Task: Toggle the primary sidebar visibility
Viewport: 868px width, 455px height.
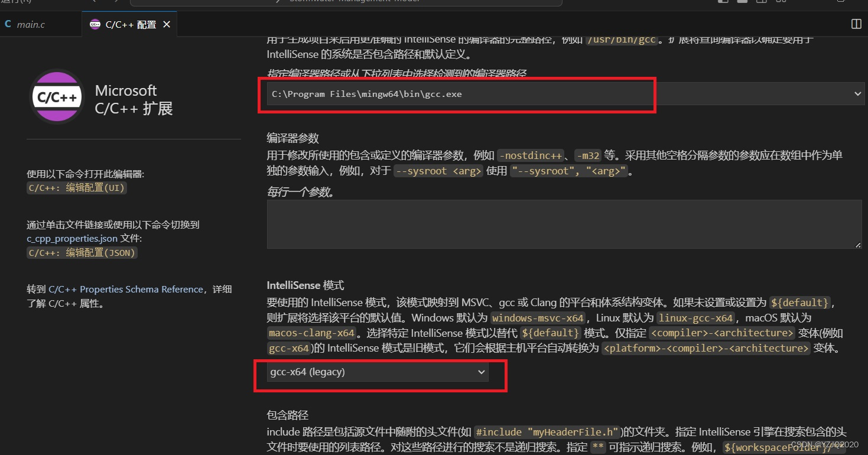Action: (722, 2)
